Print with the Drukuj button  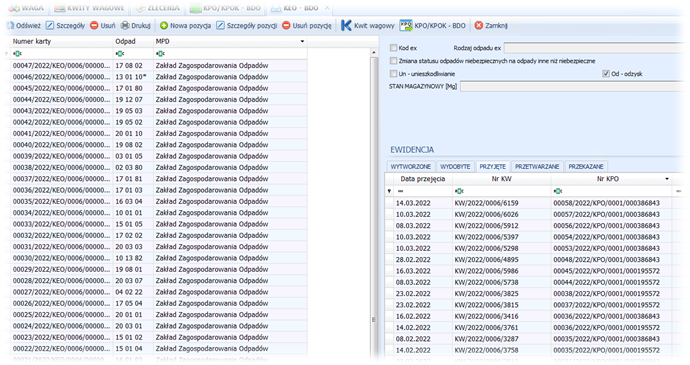pos(136,26)
